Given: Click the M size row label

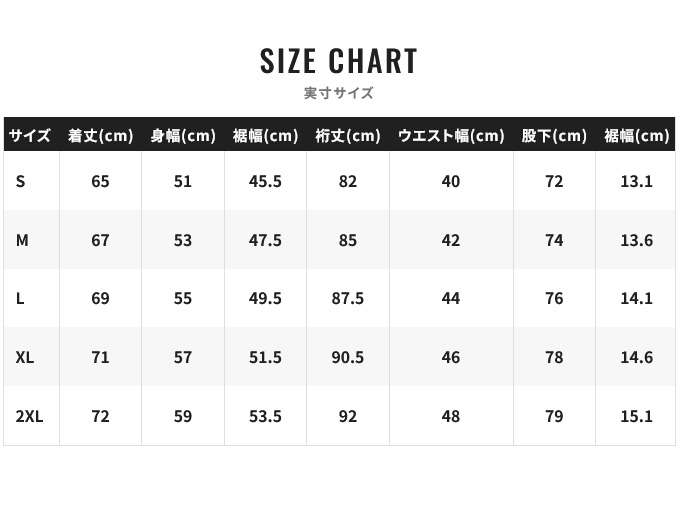Looking at the screenshot, I should click(x=22, y=240).
